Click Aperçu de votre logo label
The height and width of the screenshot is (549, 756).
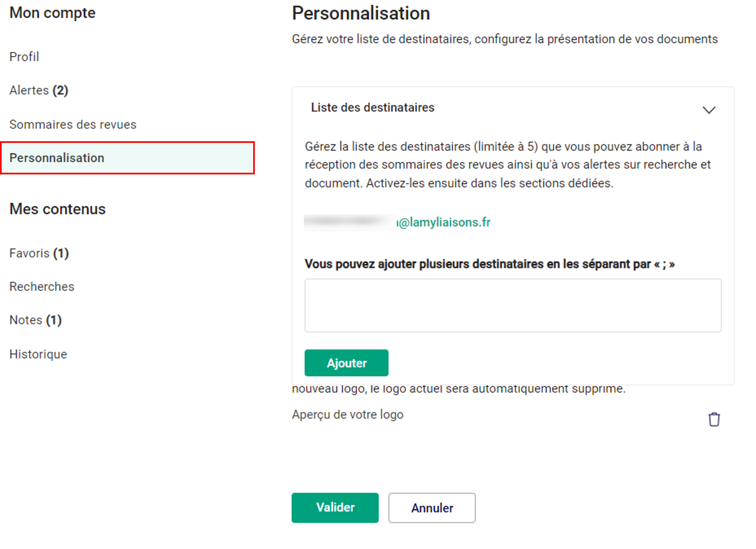[348, 414]
